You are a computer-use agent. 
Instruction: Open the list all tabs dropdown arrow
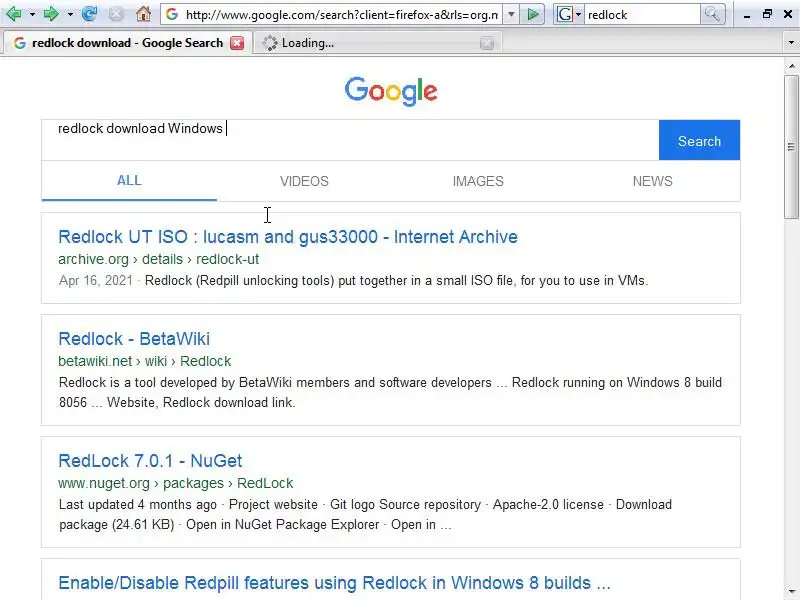[791, 43]
